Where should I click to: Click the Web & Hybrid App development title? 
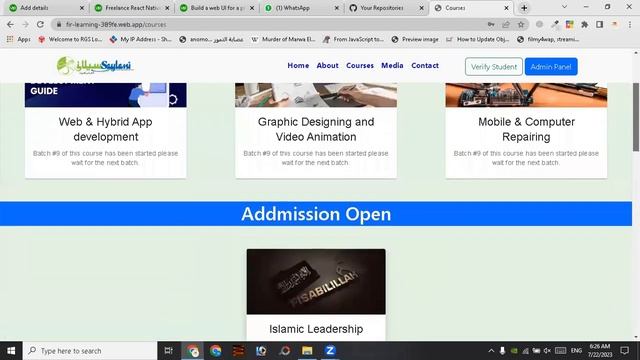click(105, 129)
